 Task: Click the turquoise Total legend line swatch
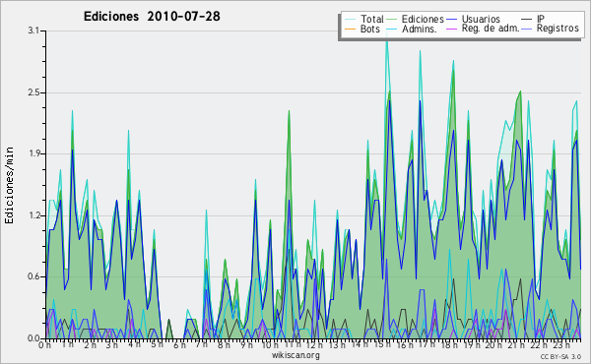[350, 20]
